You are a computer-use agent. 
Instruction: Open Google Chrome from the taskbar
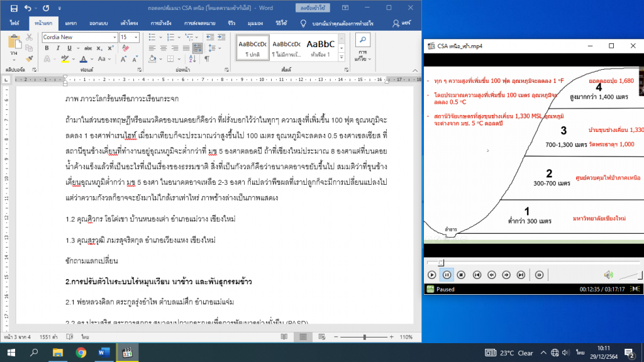click(80, 353)
